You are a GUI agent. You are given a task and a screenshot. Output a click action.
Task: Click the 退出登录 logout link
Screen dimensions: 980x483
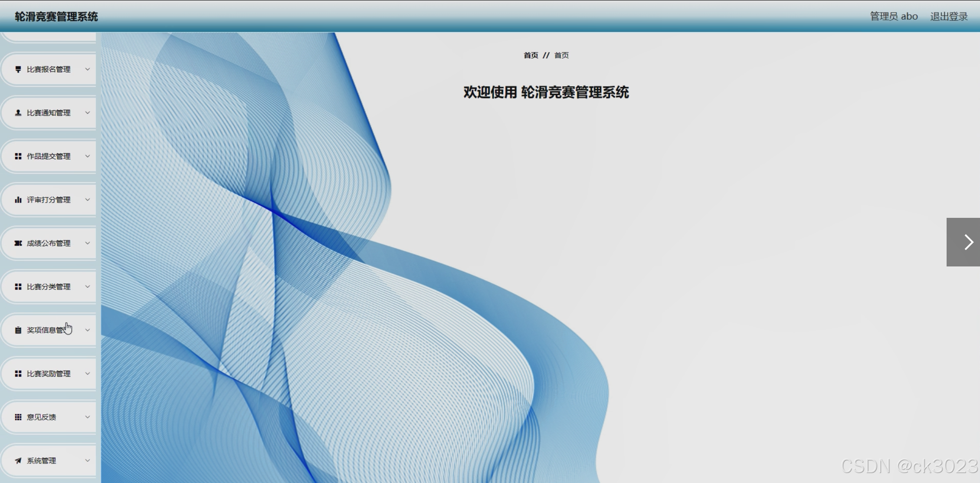(949, 16)
